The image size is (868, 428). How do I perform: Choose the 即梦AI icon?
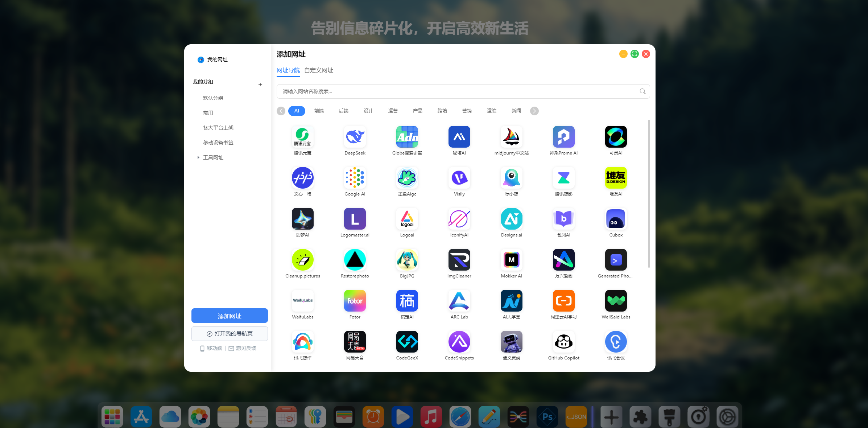(x=302, y=219)
